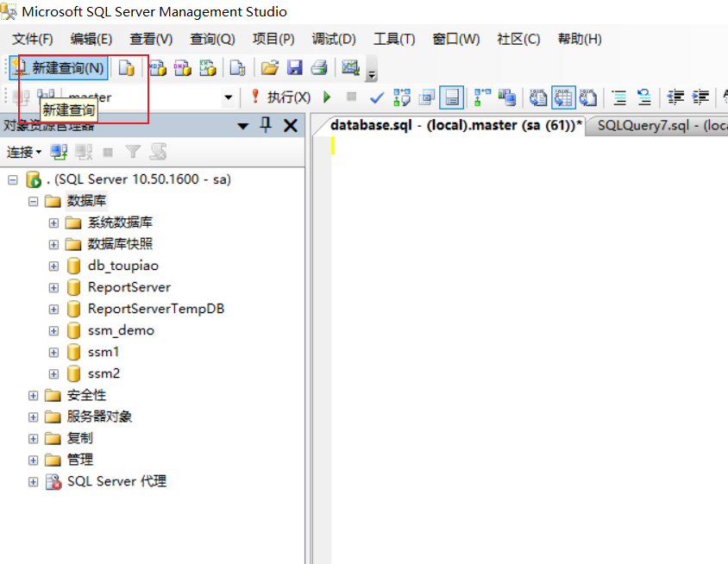Click Comment Out Selected Lines icon
Screen dimensions: 728x564
point(619,97)
